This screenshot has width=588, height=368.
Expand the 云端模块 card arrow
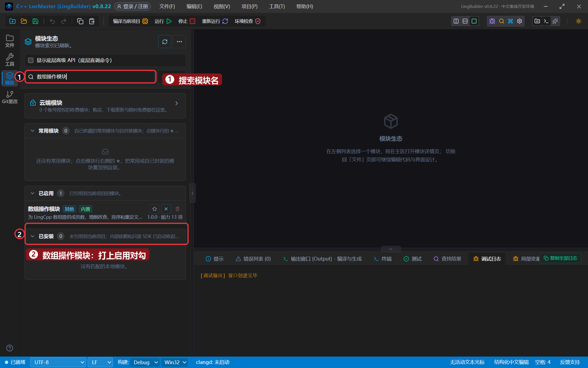pos(177,103)
